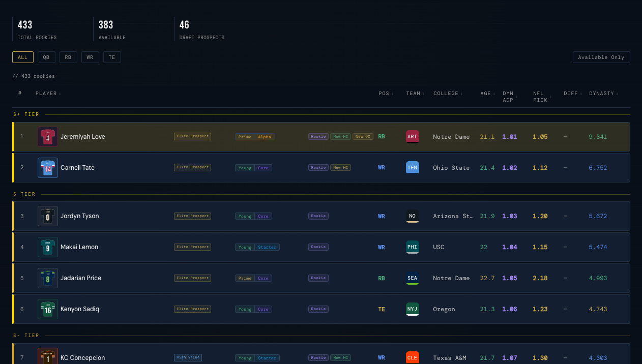This screenshot has height=364, width=642.
Task: Click the NO team badge
Action: tap(413, 216)
